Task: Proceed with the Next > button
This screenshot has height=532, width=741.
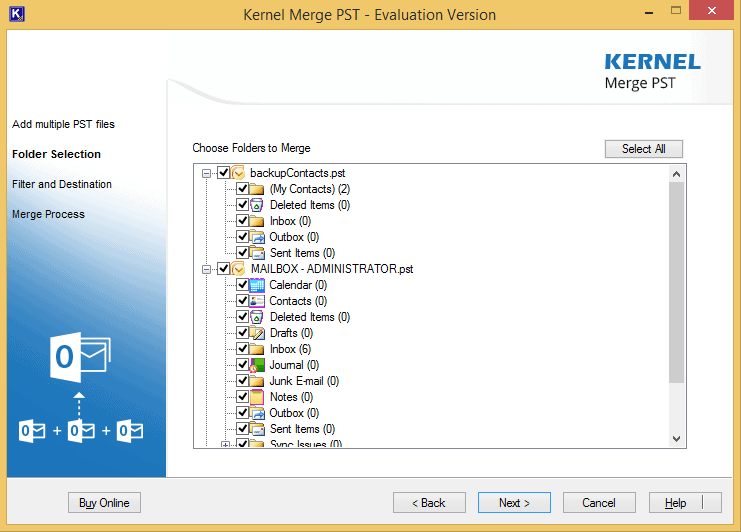Action: pyautogui.click(x=514, y=503)
